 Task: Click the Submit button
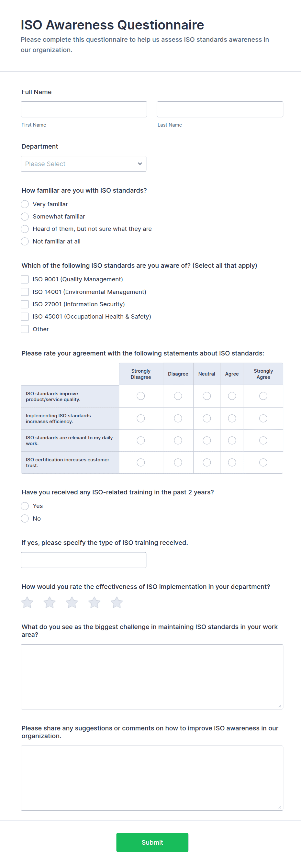tap(152, 842)
